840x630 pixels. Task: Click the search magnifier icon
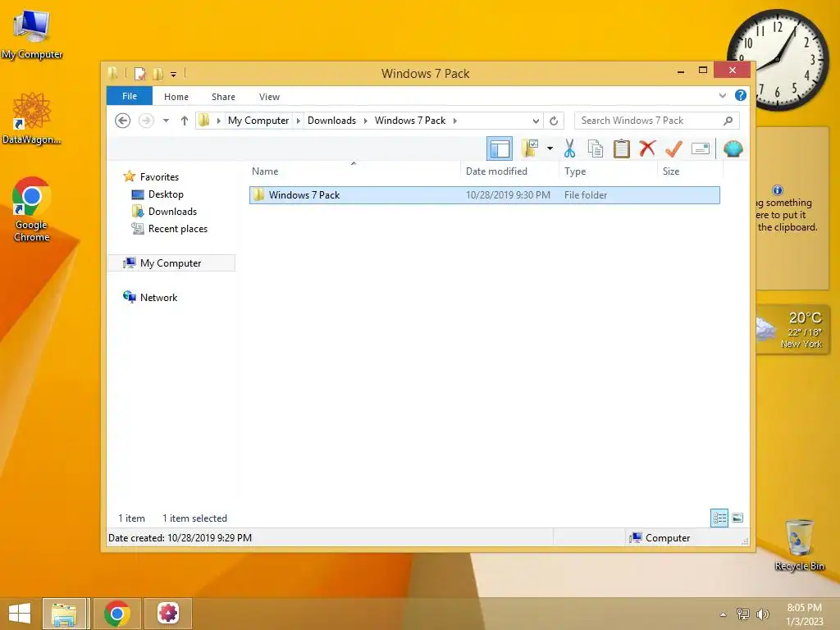(728, 121)
